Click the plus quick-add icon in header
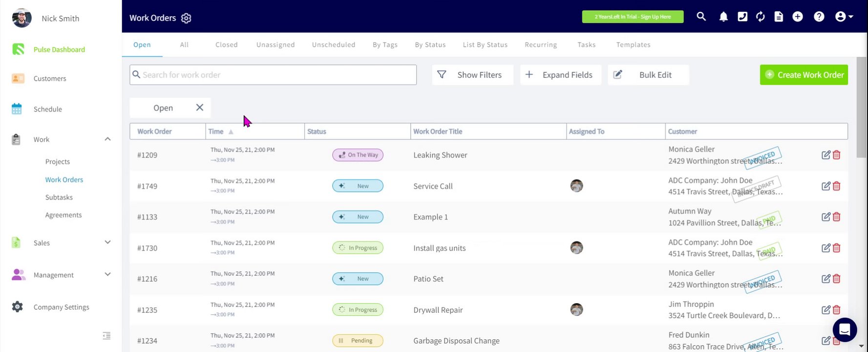The height and width of the screenshot is (352, 868). [x=798, y=17]
